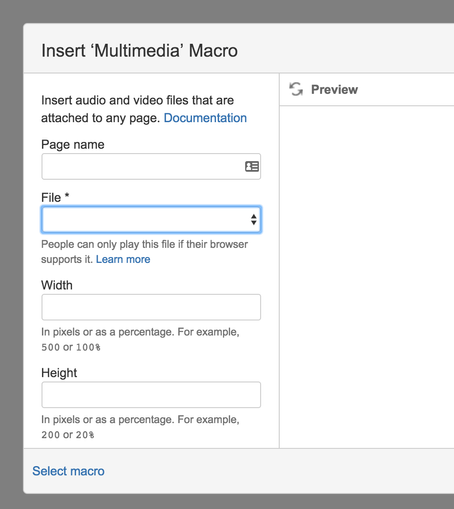The height and width of the screenshot is (509, 454).
Task: Click the Width field label
Action: pyautogui.click(x=57, y=285)
